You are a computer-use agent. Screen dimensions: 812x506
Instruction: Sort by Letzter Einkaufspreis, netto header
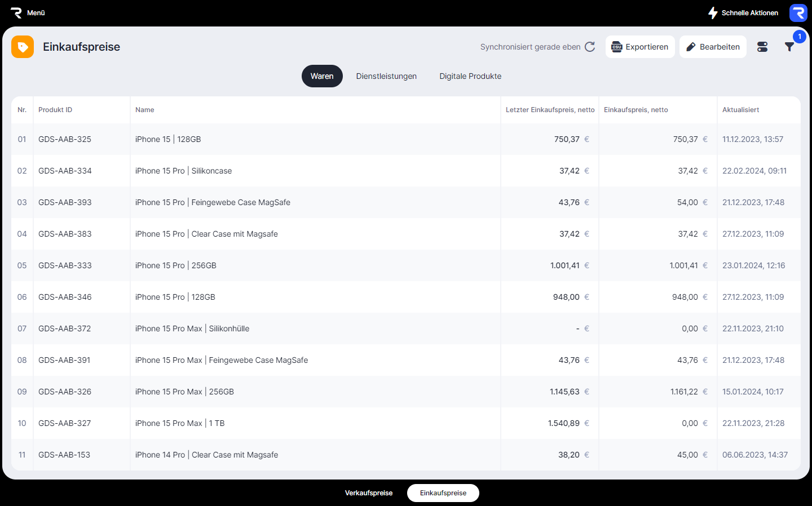pos(550,110)
